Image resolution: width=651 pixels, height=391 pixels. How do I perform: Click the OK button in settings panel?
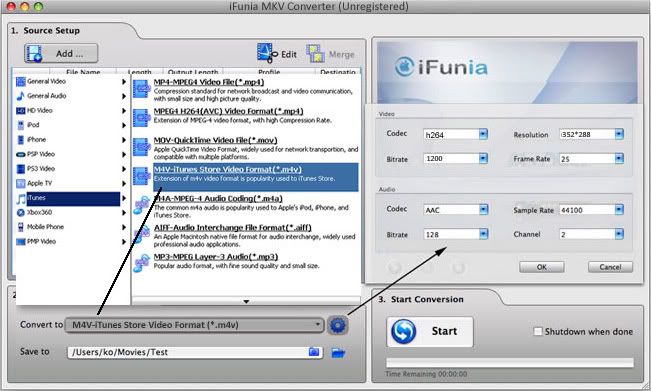pos(542,267)
